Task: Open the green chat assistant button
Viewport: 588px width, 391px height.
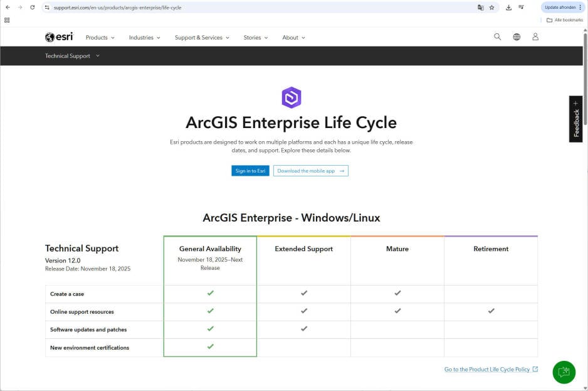Action: tap(564, 372)
